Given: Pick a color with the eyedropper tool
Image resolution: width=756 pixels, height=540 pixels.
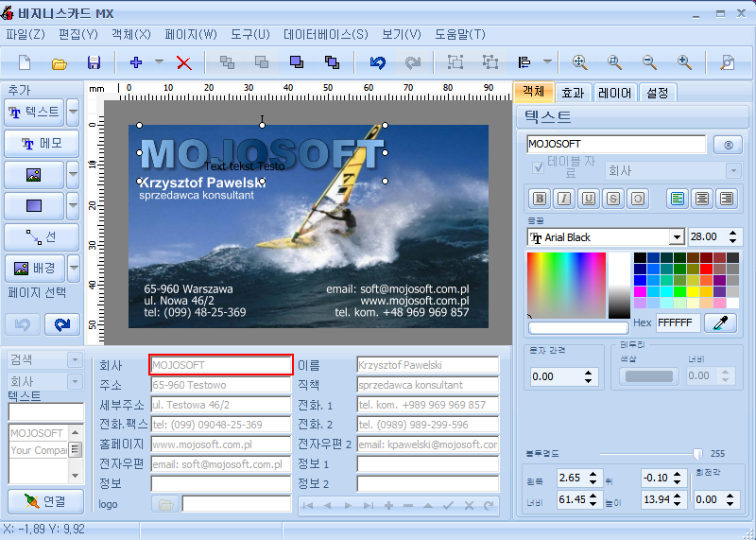Looking at the screenshot, I should [720, 322].
